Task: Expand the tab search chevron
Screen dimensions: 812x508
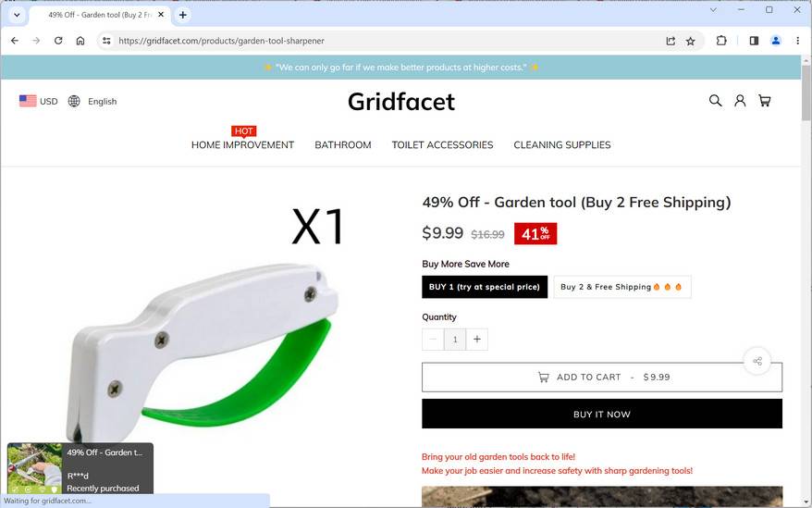Action: pos(17,15)
